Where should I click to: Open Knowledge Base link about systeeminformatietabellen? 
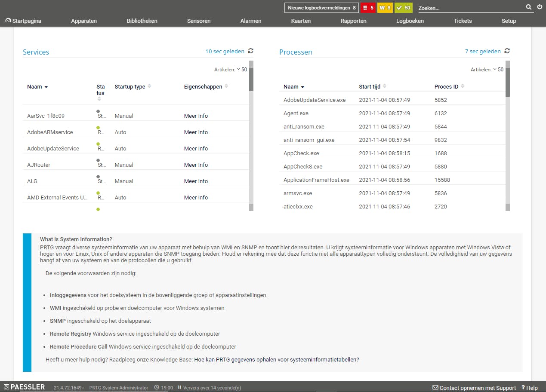click(x=276, y=359)
